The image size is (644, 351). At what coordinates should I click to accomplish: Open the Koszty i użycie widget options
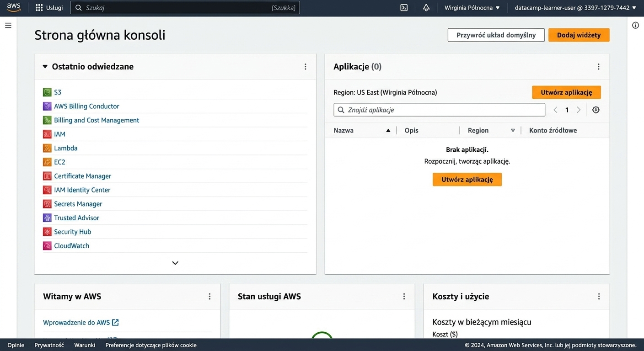pos(599,297)
